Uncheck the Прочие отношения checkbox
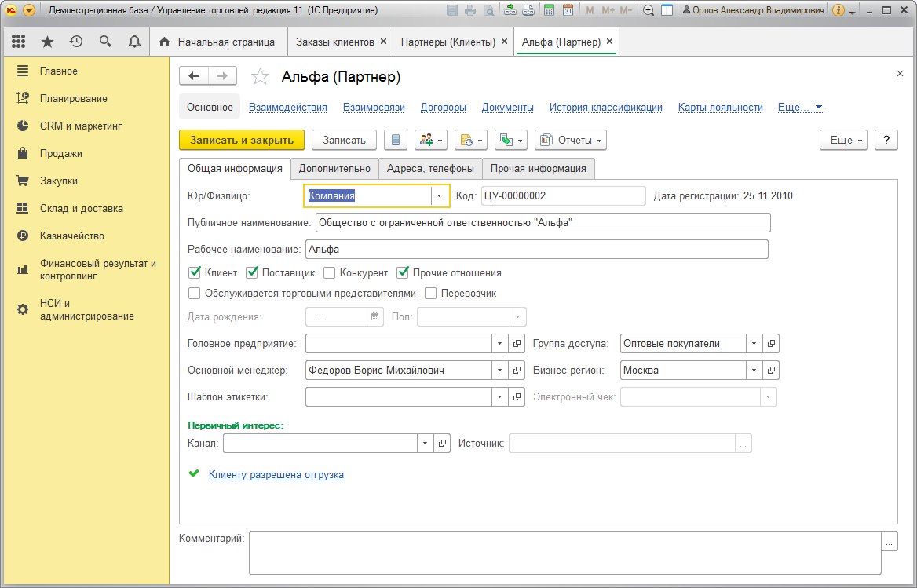 pyautogui.click(x=402, y=273)
